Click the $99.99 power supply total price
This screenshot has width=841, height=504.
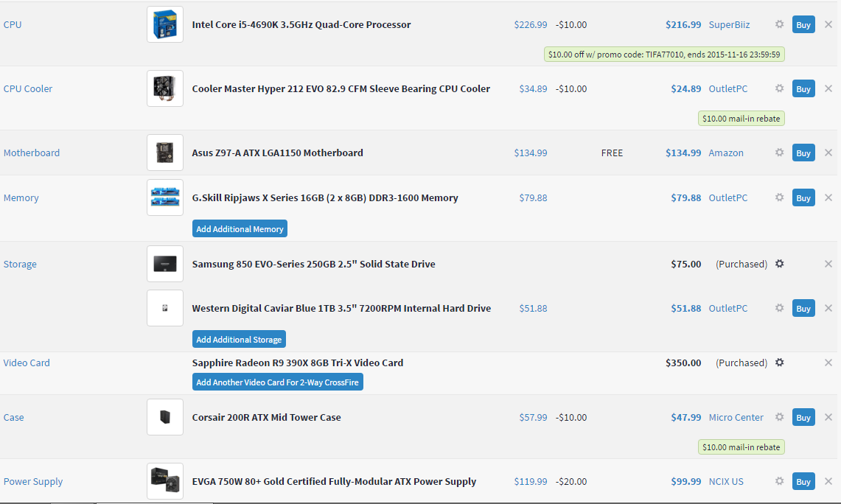686,481
